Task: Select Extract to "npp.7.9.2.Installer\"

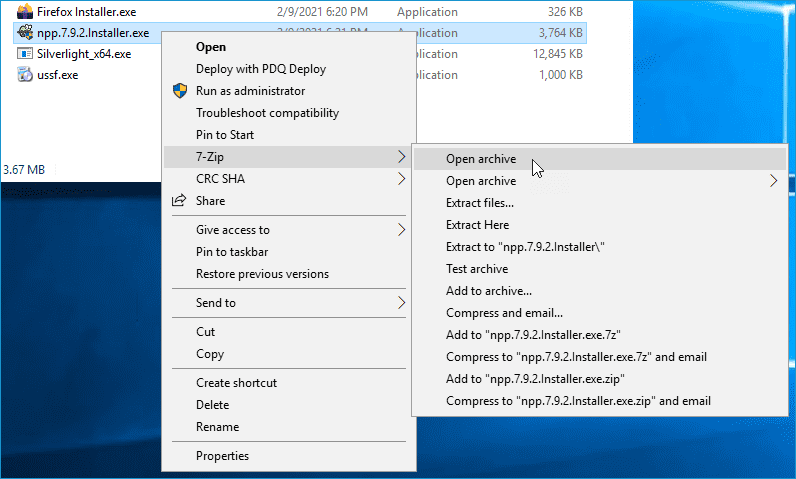Action: point(525,247)
